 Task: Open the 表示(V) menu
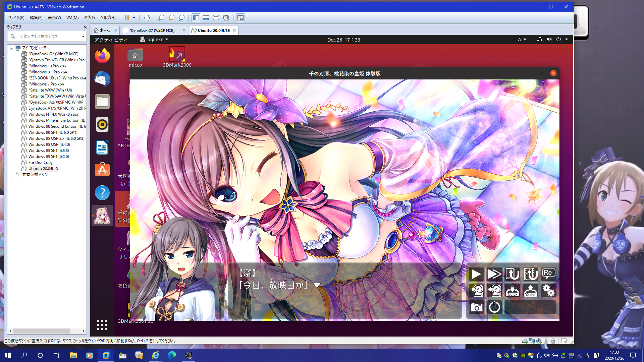click(54, 18)
